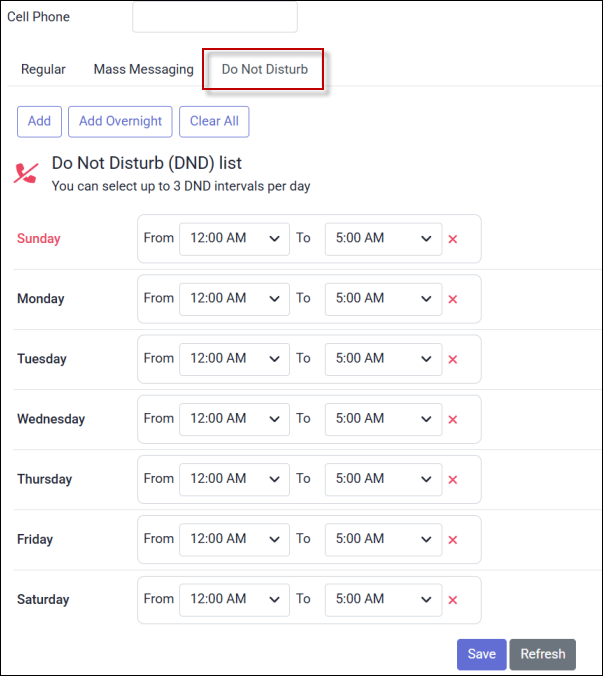Click the Refresh button

(543, 654)
